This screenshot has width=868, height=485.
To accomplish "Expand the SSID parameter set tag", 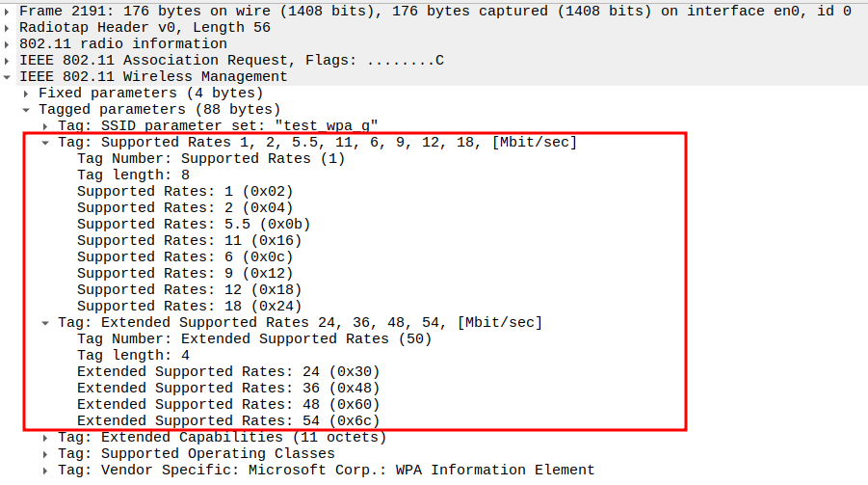I will 46,126.
